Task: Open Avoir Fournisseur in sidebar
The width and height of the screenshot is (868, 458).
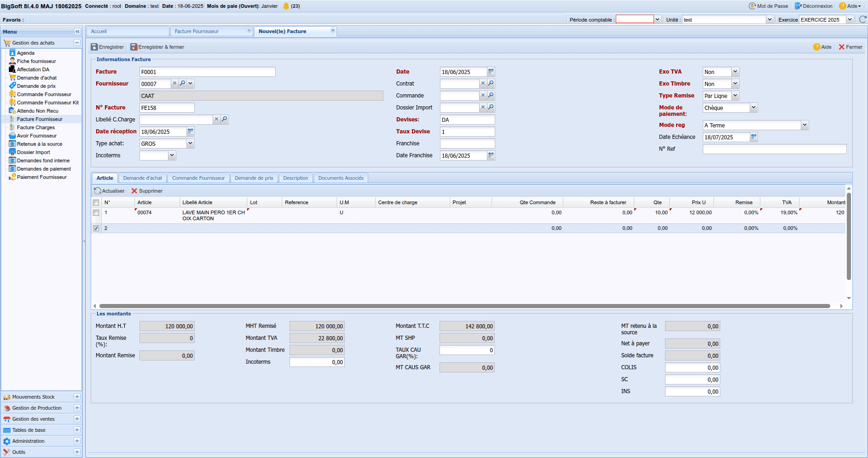Action: pos(37,136)
